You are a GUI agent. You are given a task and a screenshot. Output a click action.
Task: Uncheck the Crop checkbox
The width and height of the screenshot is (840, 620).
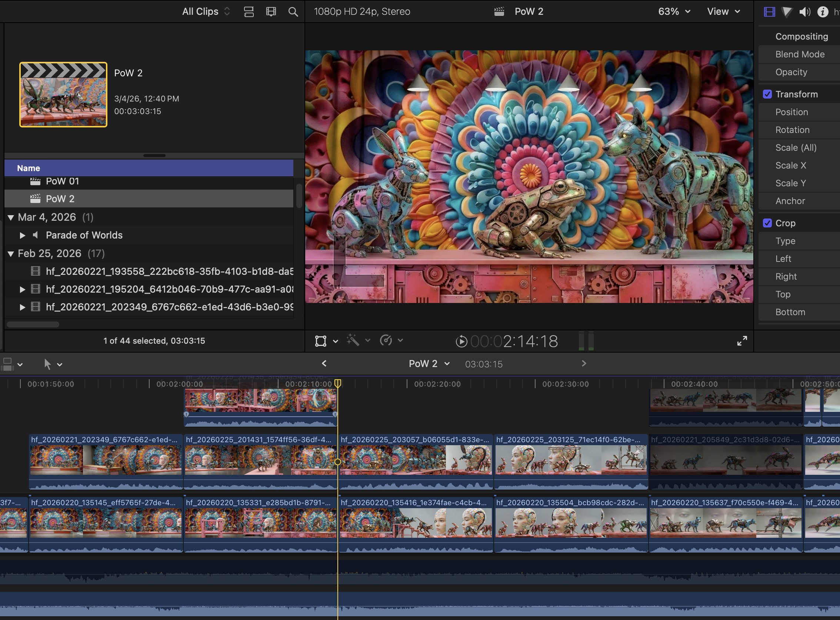click(x=767, y=223)
